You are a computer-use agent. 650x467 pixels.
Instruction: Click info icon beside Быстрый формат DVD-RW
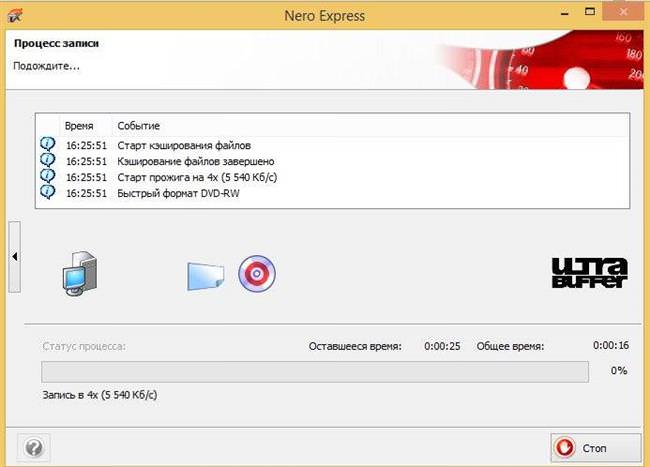pyautogui.click(x=48, y=192)
